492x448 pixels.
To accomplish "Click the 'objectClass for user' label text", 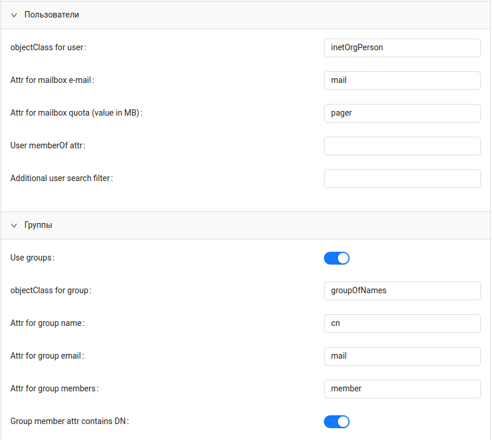I will pyautogui.click(x=48, y=47).
